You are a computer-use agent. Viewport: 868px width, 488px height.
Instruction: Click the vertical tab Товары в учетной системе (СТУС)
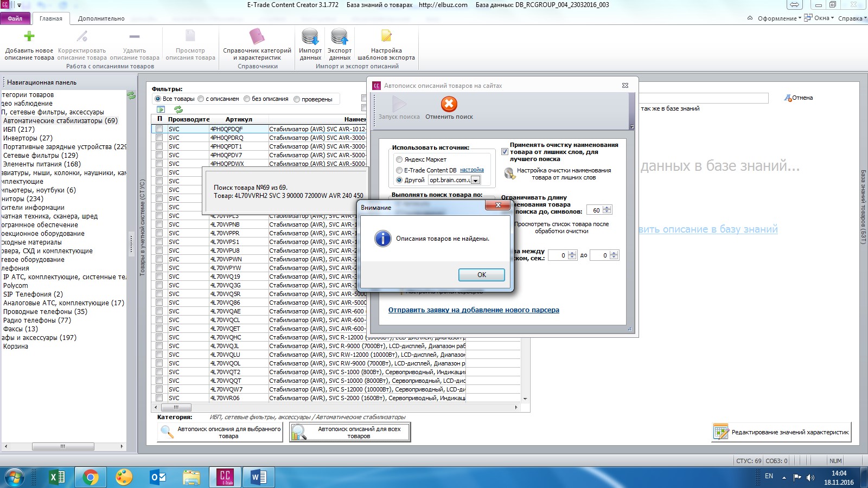pyautogui.click(x=143, y=228)
